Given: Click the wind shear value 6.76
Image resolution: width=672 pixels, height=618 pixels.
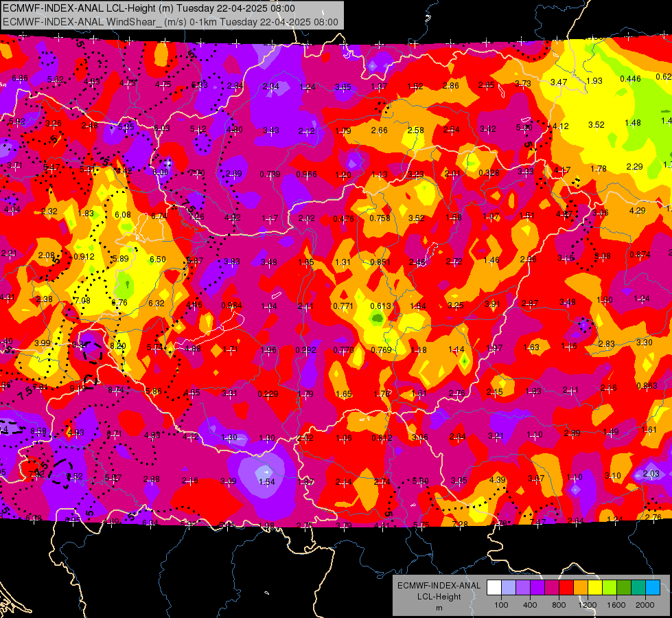Looking at the screenshot, I should [x=119, y=302].
